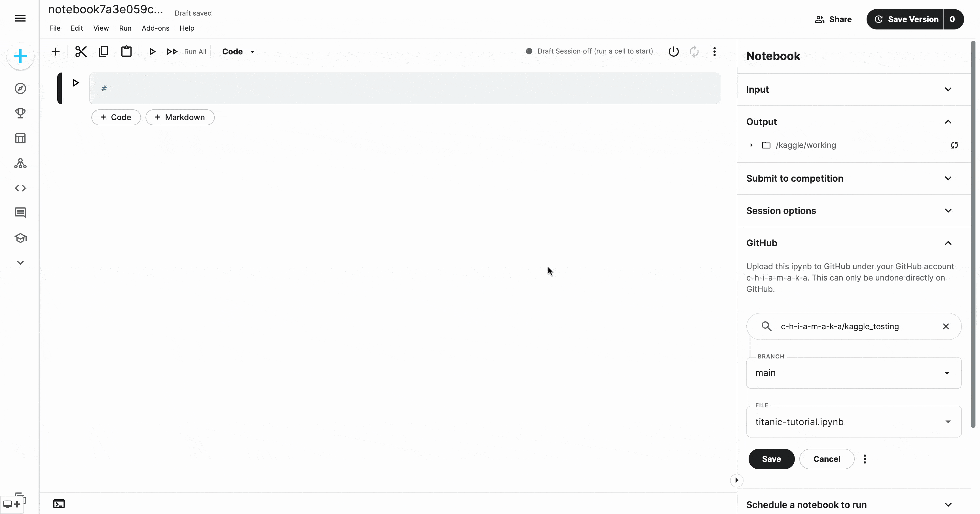Toggle the session power button
The width and height of the screenshot is (980, 514).
click(673, 51)
